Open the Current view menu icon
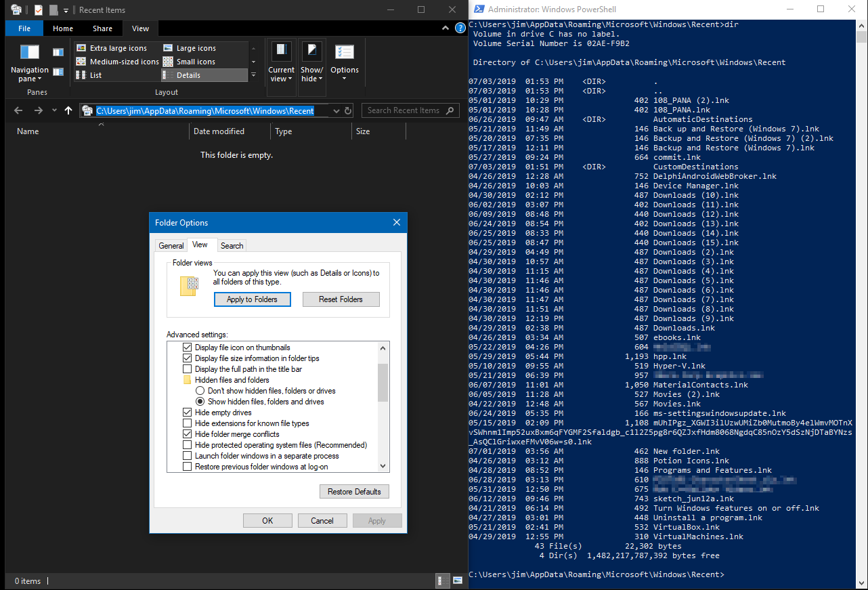 tap(281, 51)
